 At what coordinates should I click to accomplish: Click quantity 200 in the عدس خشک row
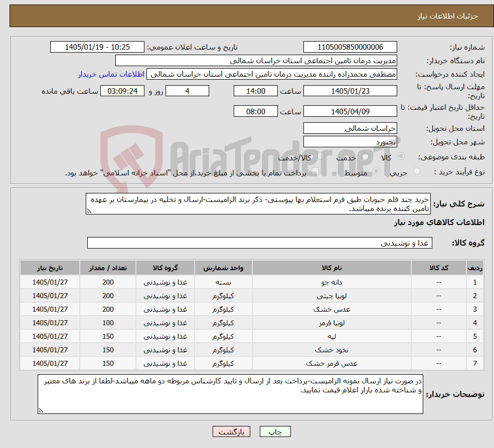pos(108,310)
